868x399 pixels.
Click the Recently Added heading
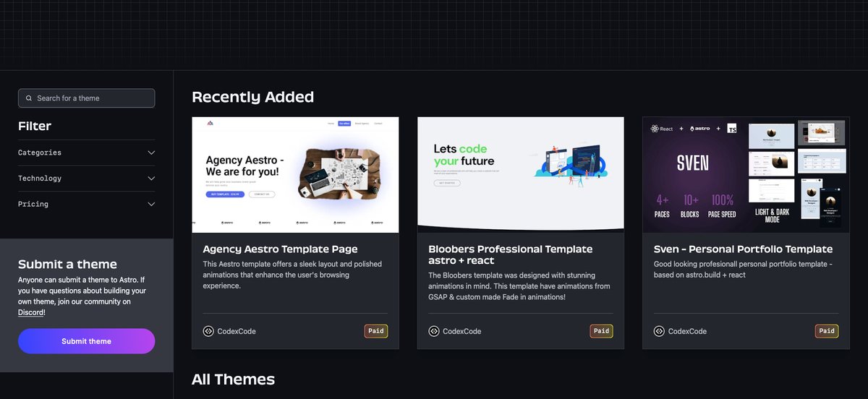point(252,97)
